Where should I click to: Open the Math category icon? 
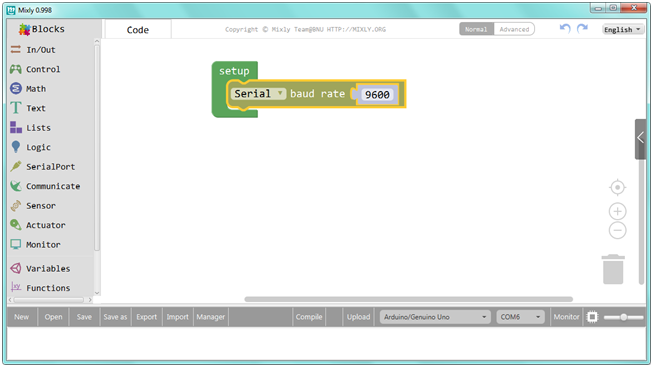tap(15, 88)
